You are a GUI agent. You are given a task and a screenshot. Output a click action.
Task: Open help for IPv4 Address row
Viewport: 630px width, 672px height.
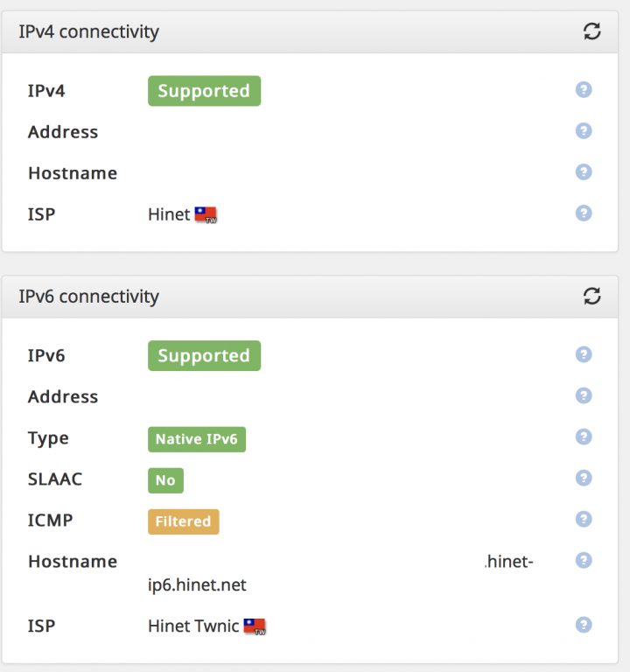pos(584,130)
